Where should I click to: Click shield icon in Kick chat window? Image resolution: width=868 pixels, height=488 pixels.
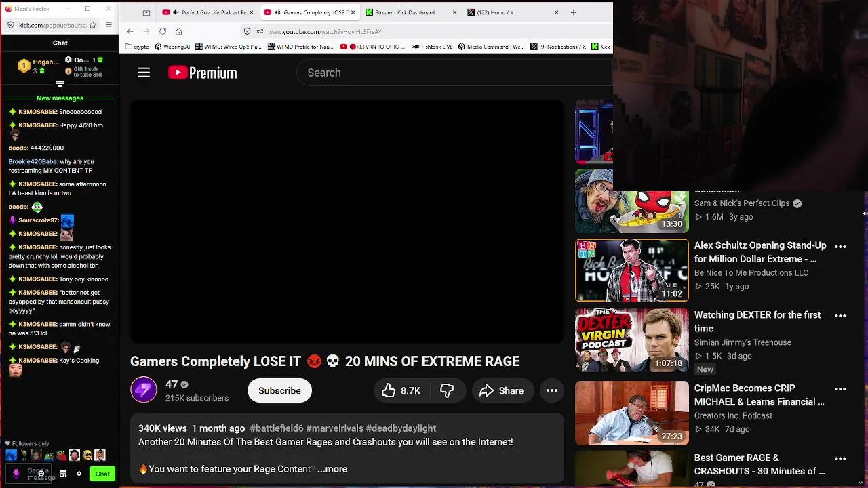tap(11, 25)
